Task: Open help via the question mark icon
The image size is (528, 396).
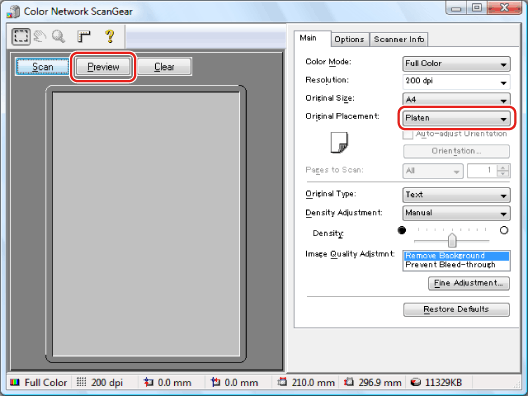Action: pyautogui.click(x=109, y=36)
